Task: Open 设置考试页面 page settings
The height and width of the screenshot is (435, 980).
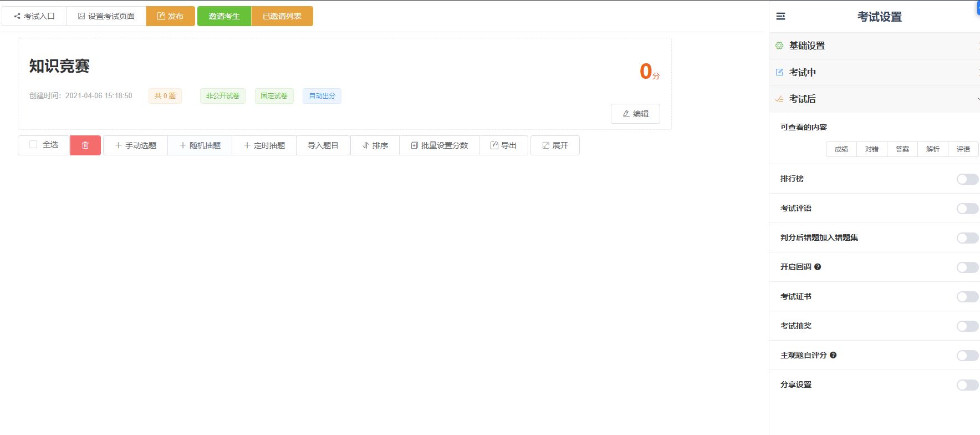Action: click(x=106, y=16)
